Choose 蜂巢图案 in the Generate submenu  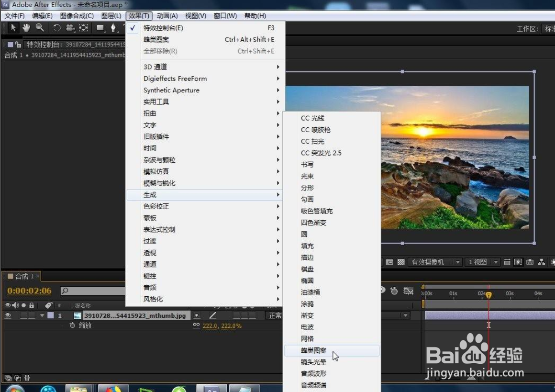tap(332, 350)
